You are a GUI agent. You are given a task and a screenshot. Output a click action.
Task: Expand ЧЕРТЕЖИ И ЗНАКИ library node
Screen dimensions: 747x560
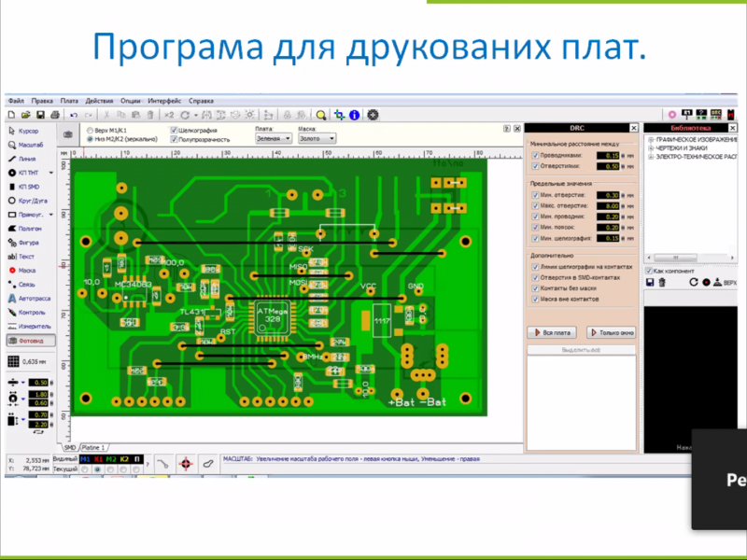650,147
